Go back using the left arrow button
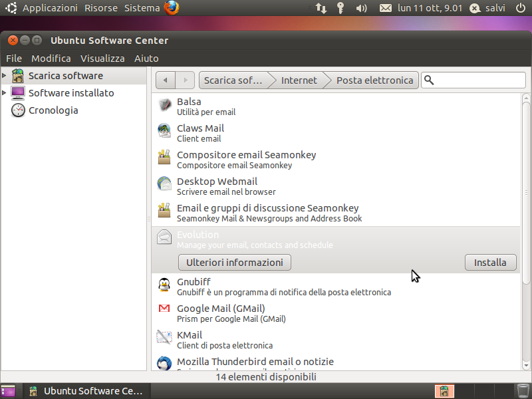This screenshot has height=399, width=532. [166, 80]
